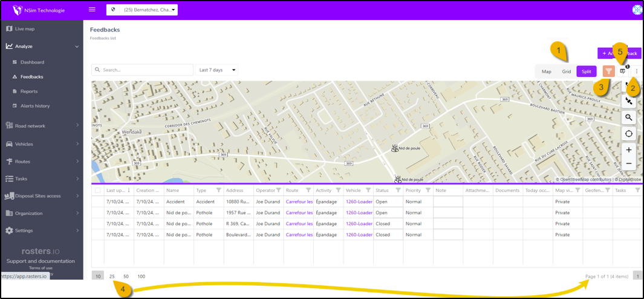Image resolution: width=644 pixels, height=299 pixels.
Task: Zoom out the map with minus
Action: [628, 163]
